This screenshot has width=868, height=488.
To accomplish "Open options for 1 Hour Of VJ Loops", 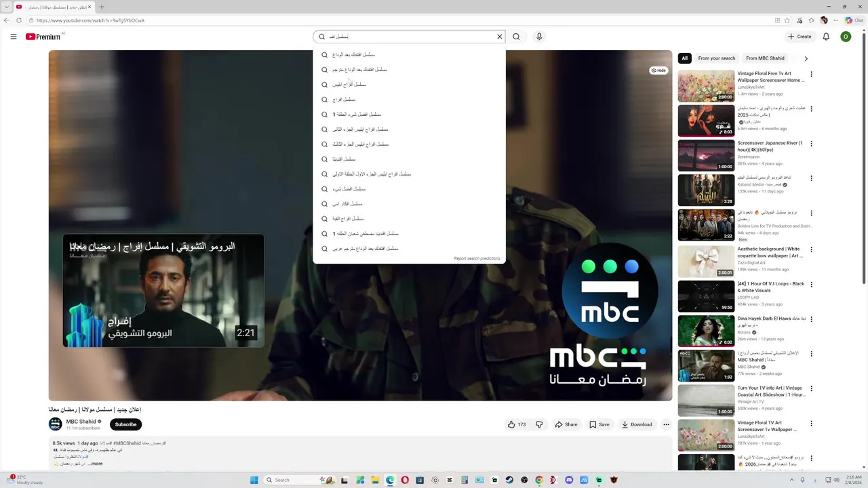I will pyautogui.click(x=811, y=285).
